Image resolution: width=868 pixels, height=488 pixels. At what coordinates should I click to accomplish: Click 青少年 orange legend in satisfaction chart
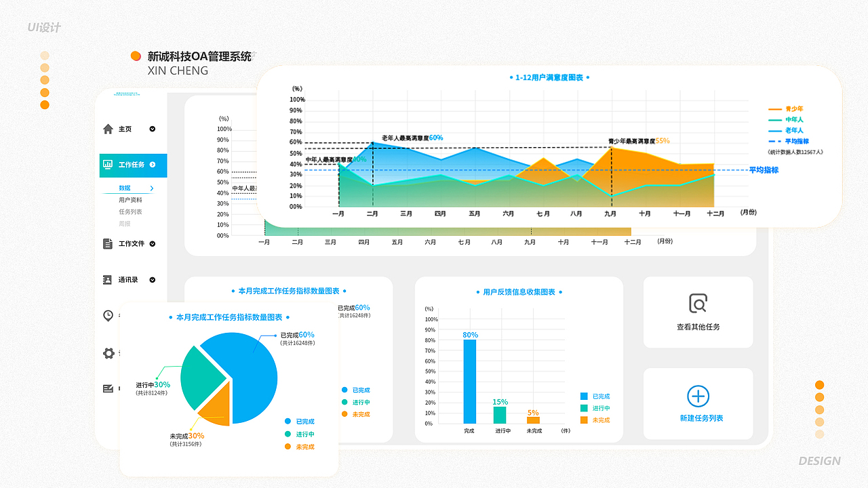pyautogui.click(x=786, y=108)
